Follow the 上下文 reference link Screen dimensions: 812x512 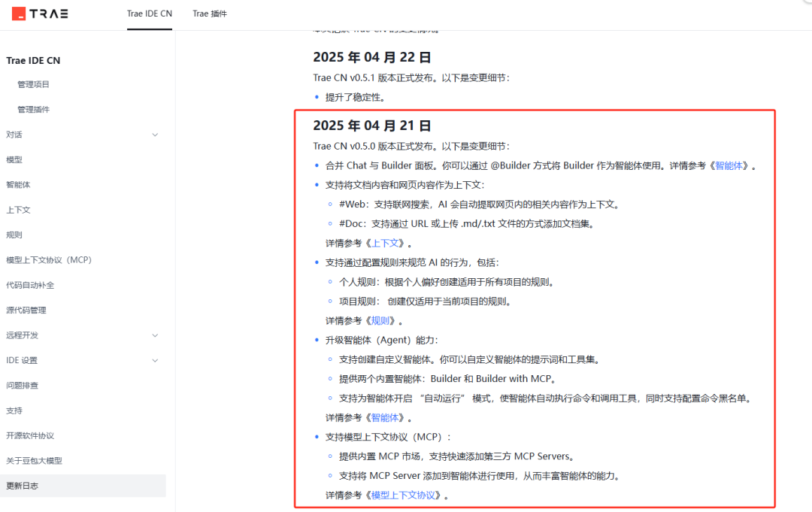(x=385, y=244)
